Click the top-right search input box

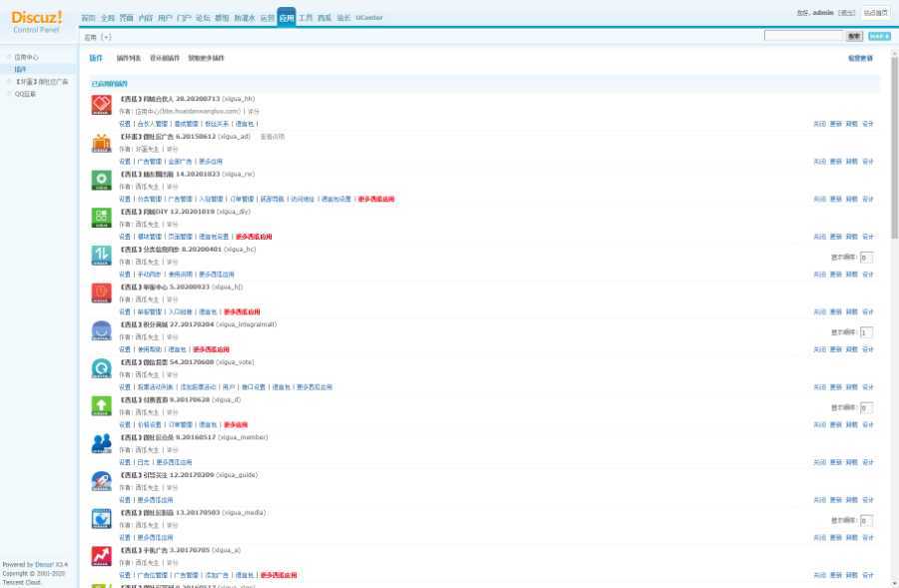coord(803,36)
